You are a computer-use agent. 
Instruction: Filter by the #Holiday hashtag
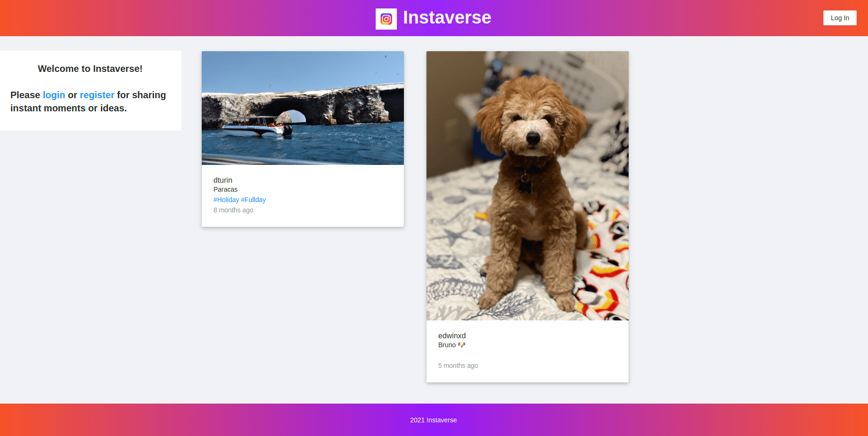[226, 200]
